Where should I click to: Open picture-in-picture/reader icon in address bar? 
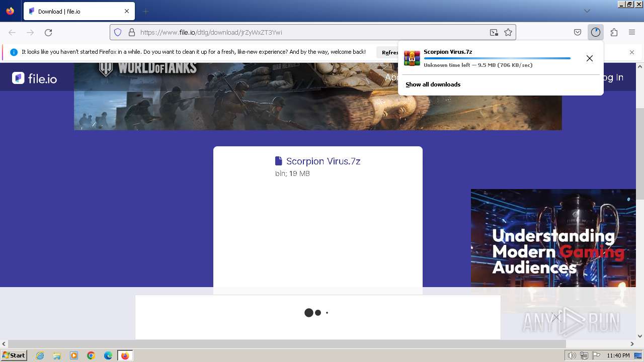click(494, 32)
